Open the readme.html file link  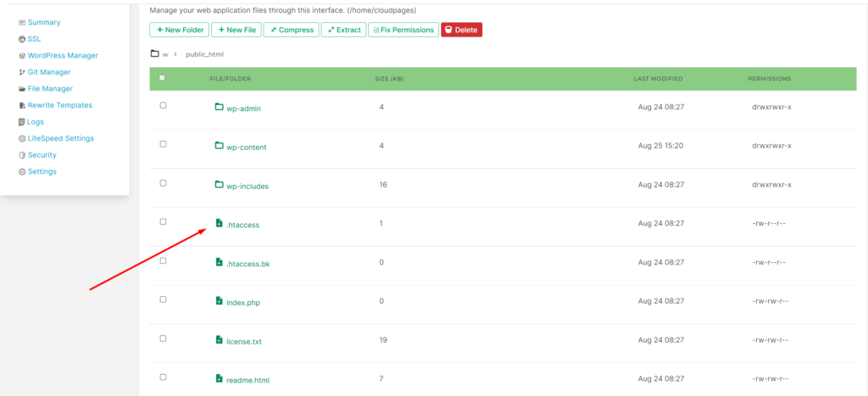[x=248, y=381]
